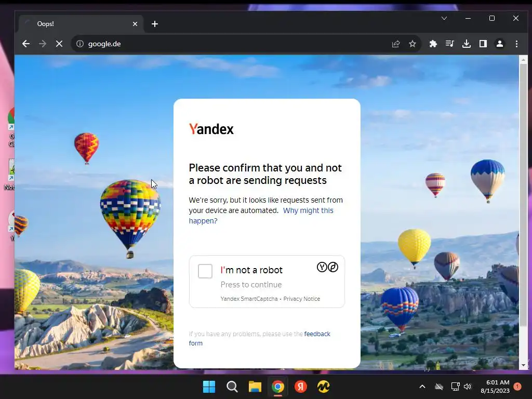Share this page via share icon
Viewport: 532px width, 399px height.
click(x=395, y=44)
